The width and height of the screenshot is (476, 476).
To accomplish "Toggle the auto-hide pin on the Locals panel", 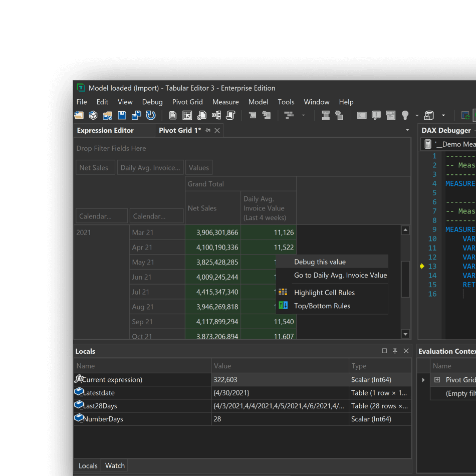I will tap(395, 351).
